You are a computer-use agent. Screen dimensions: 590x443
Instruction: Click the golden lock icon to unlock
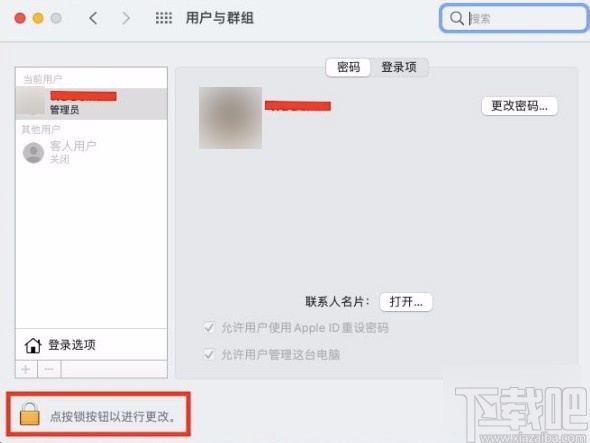(x=30, y=414)
